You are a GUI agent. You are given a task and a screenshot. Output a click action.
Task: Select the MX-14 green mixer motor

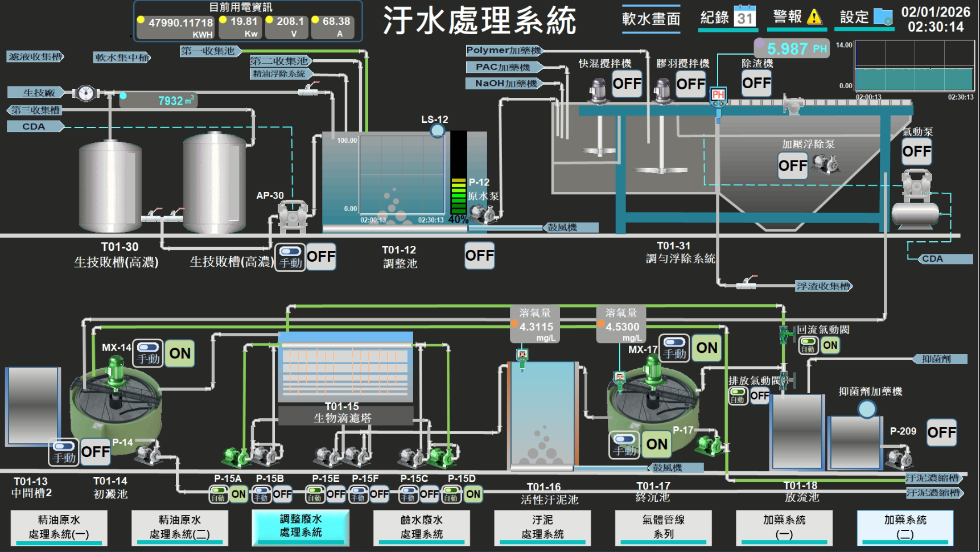tap(116, 370)
